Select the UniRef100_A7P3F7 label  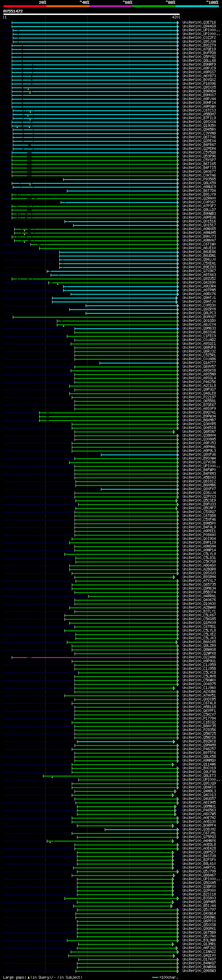[199, 206]
